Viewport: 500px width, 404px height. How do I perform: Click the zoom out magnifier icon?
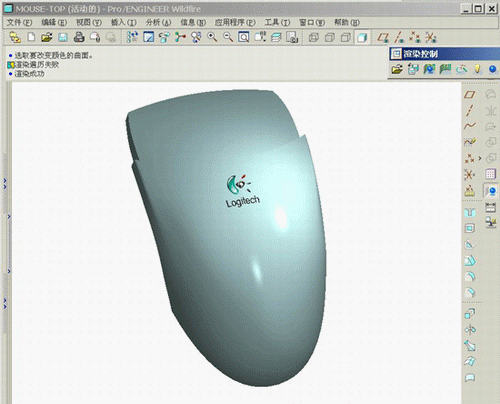pyautogui.click(x=228, y=37)
